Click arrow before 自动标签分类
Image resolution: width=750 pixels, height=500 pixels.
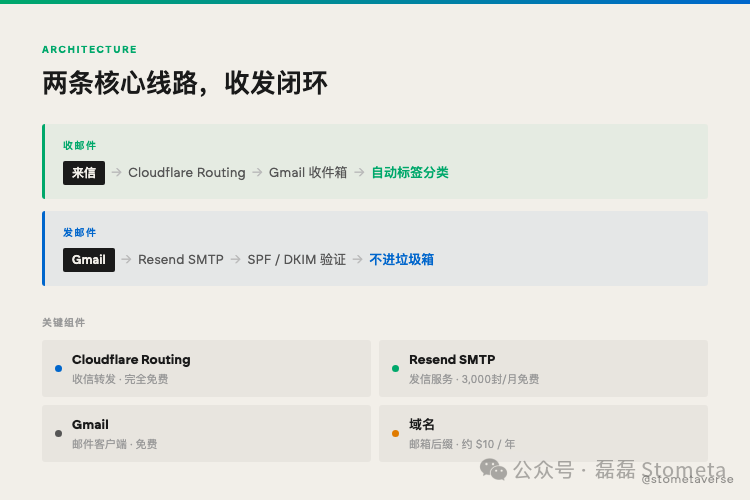(x=359, y=172)
